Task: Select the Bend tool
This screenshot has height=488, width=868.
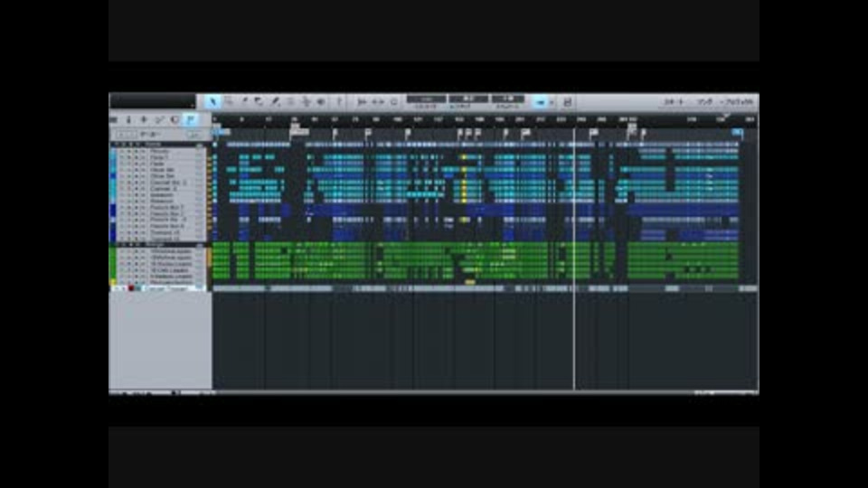Action: click(x=306, y=102)
